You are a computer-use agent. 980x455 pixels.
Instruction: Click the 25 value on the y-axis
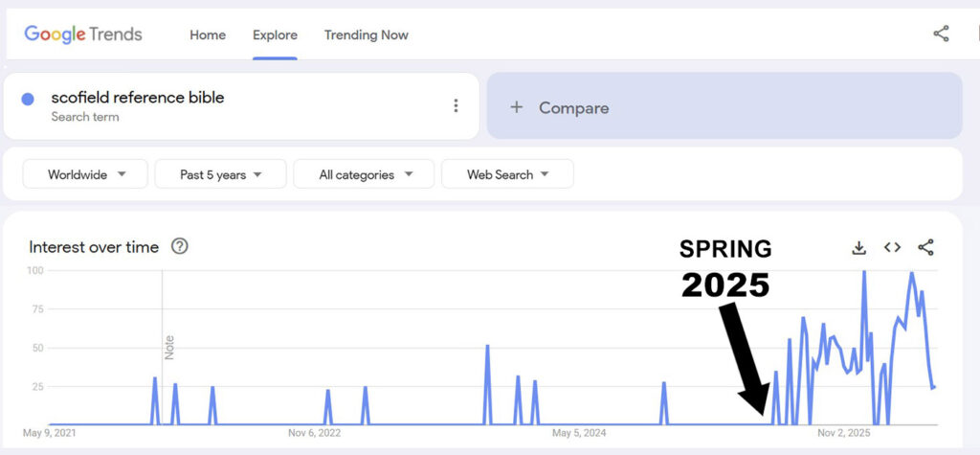pyautogui.click(x=36, y=387)
